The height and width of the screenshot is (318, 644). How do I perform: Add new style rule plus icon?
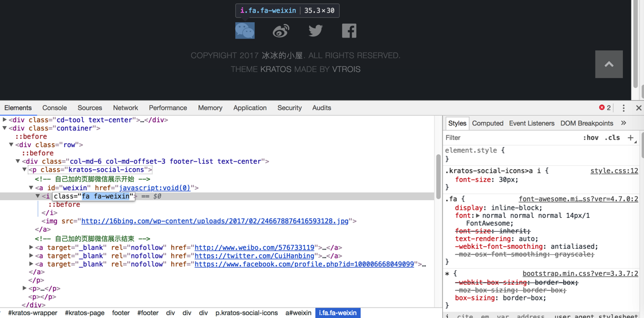coord(630,137)
